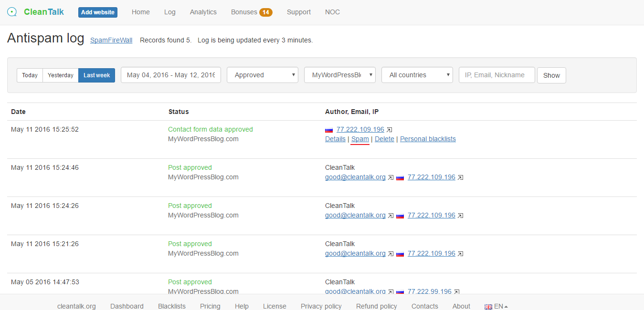The height and width of the screenshot is (310, 644).
Task: Open Privacy policy footer link
Action: pyautogui.click(x=321, y=306)
